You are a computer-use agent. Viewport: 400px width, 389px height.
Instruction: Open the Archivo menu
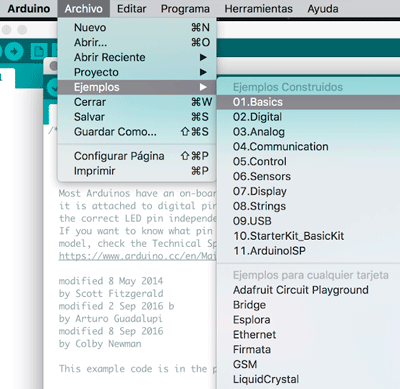click(83, 9)
